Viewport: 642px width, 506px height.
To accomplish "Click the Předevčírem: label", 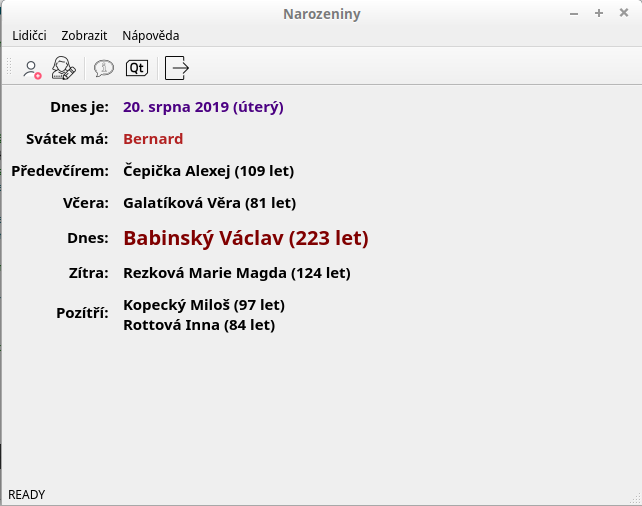I will click(60, 171).
